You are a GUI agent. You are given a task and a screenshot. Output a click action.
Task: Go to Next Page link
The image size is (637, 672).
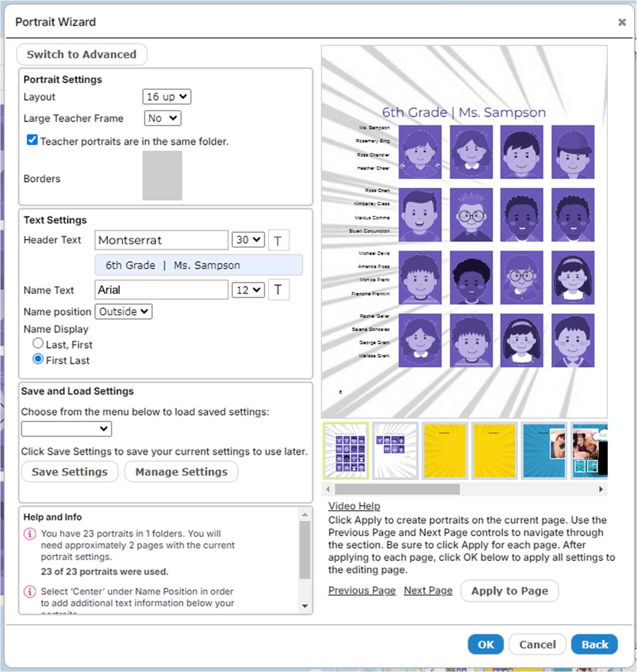[428, 591]
